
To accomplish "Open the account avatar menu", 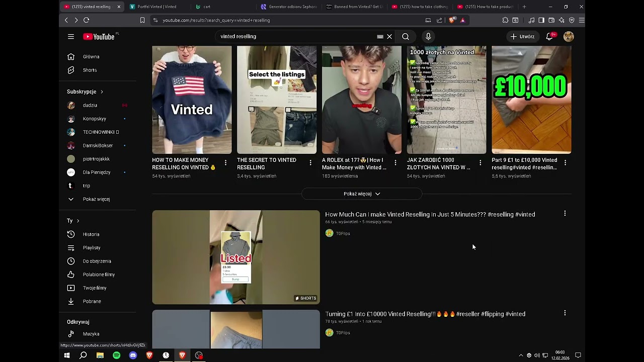I will pyautogui.click(x=569, y=37).
